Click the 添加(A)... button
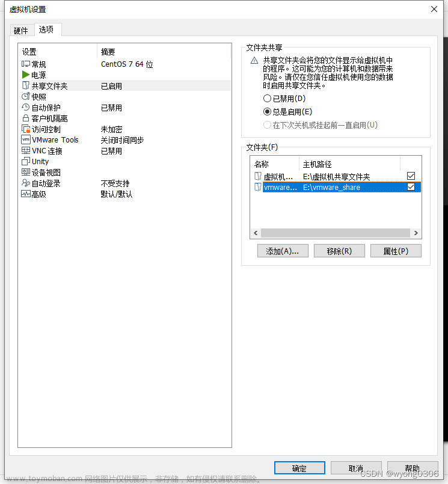Image resolution: width=448 pixels, height=484 pixels. pyautogui.click(x=283, y=251)
